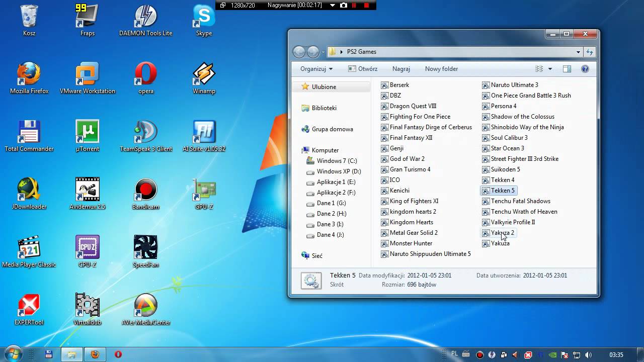
Task: Click the opera desktop icon
Action: click(145, 78)
